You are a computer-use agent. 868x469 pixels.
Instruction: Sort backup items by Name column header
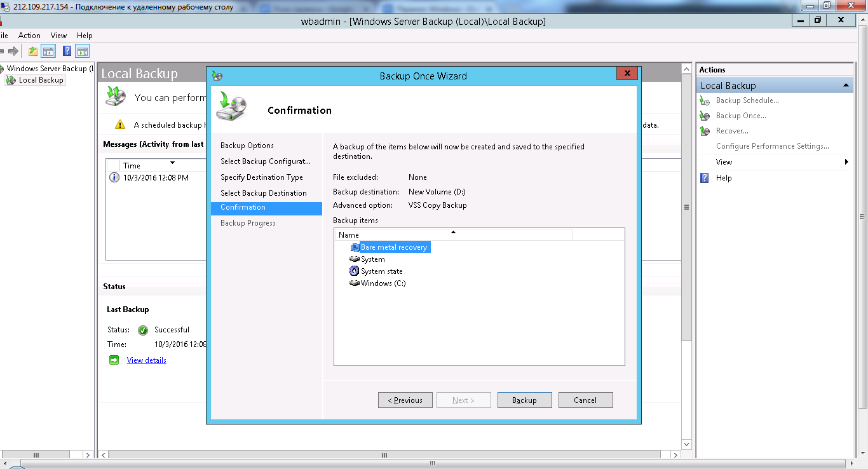(453, 235)
